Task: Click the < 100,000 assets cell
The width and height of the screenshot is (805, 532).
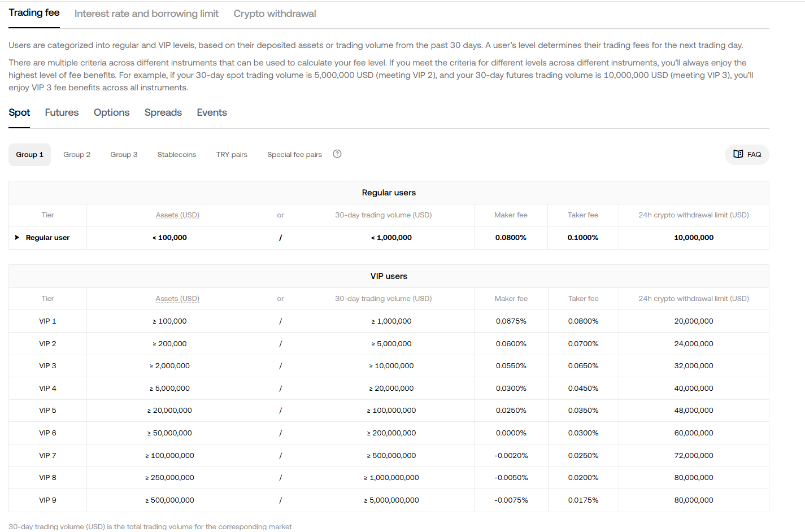Action: point(169,238)
